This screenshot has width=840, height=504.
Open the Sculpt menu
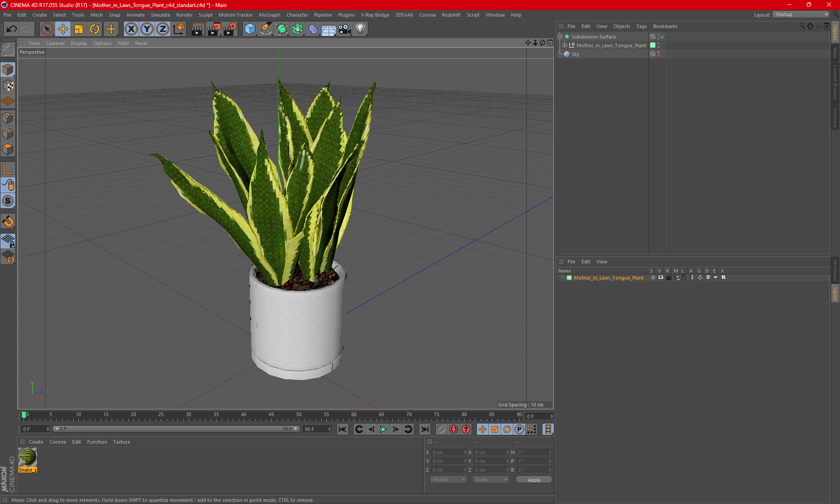click(x=205, y=15)
